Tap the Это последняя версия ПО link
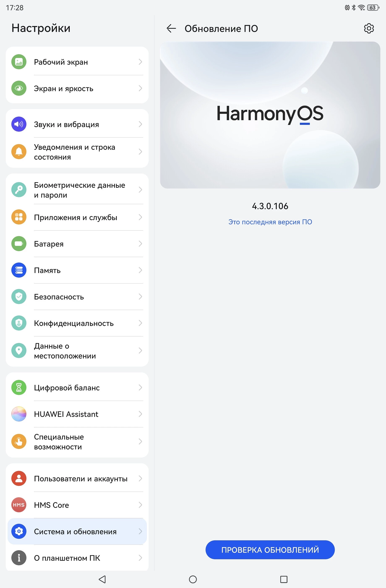The width and height of the screenshot is (386, 588). tap(270, 222)
